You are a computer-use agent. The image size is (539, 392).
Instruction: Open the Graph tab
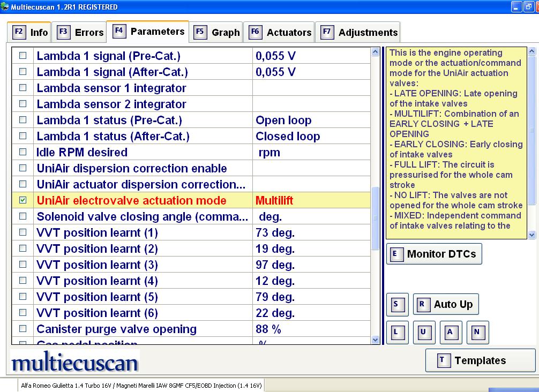216,32
